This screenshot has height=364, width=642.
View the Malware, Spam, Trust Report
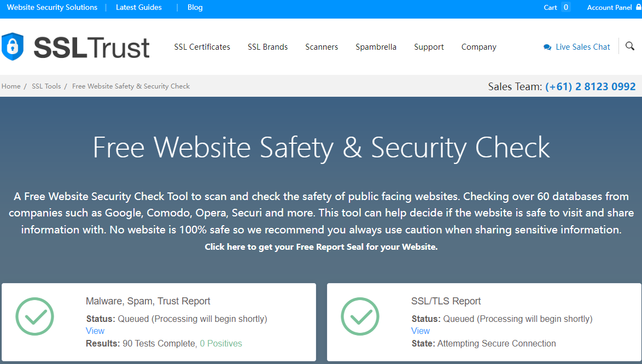pos(95,331)
